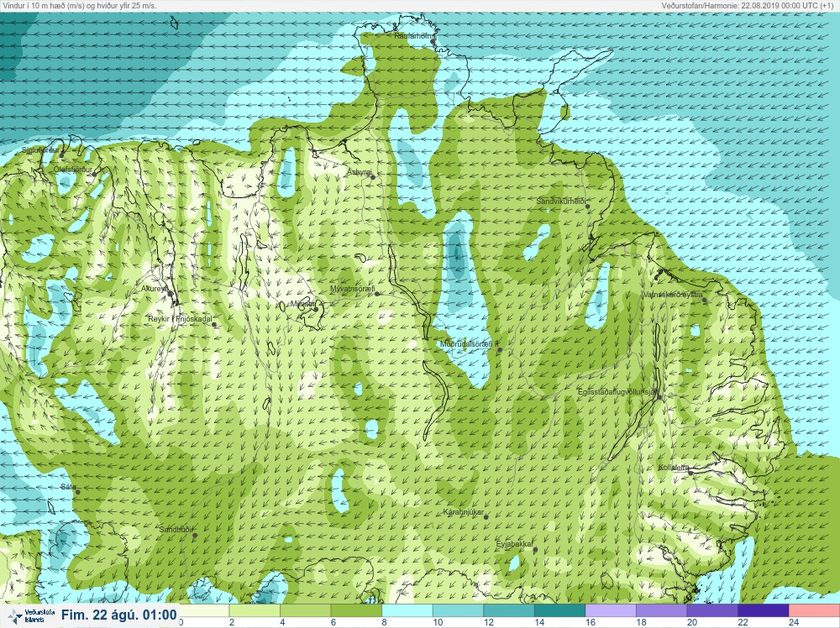
Task: Click the legend value 16 label
Action: point(590,622)
